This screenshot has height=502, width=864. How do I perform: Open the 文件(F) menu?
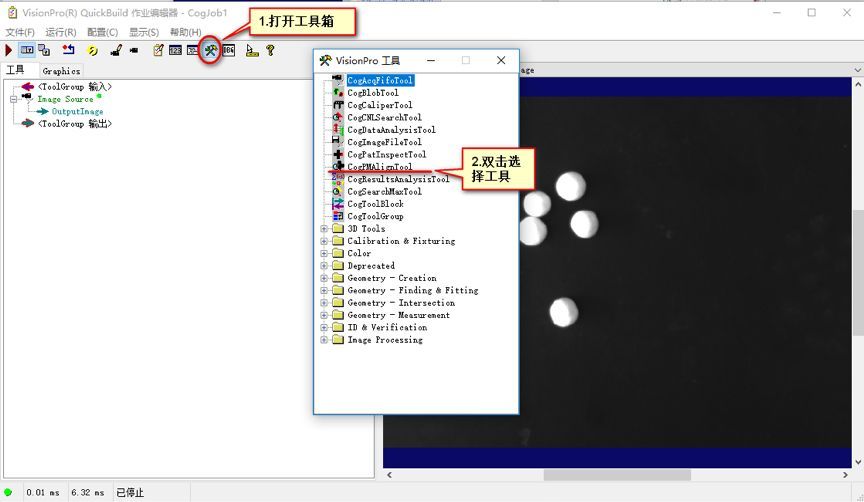click(x=20, y=32)
